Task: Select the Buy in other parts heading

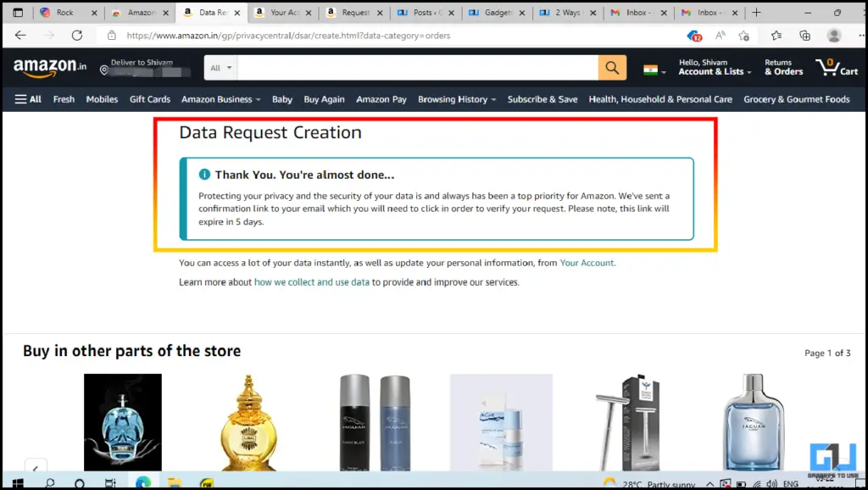Action: tap(131, 351)
